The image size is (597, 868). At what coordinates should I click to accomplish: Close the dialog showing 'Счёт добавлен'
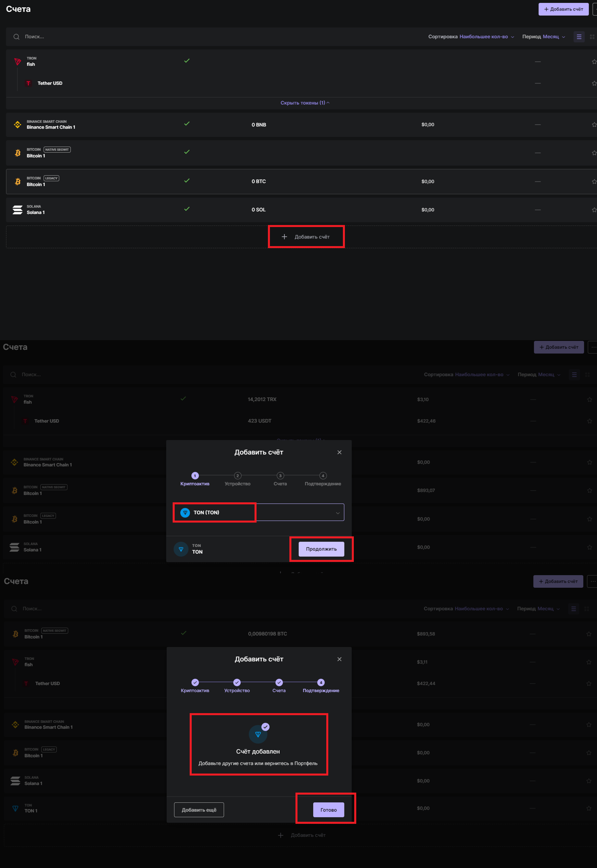tap(340, 659)
